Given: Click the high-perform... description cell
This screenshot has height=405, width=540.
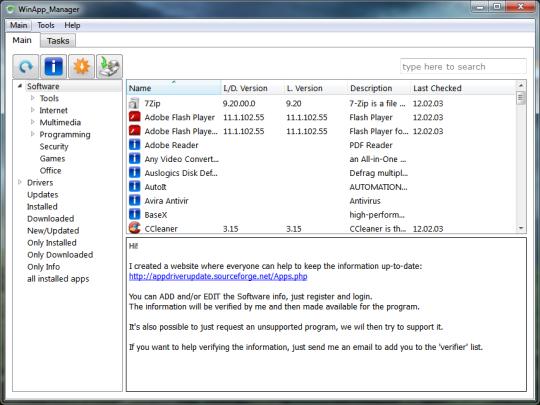Looking at the screenshot, I should pos(377,215).
